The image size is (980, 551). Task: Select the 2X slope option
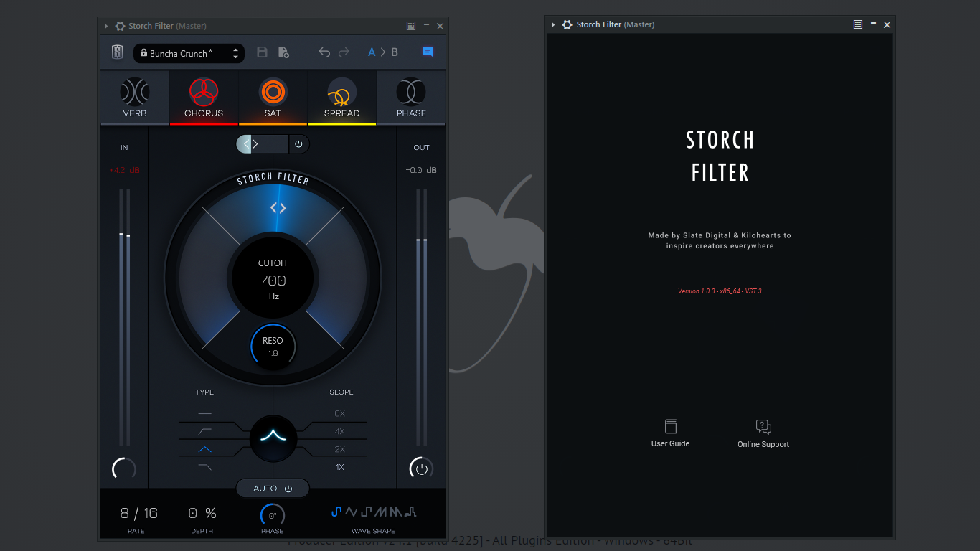tap(340, 449)
